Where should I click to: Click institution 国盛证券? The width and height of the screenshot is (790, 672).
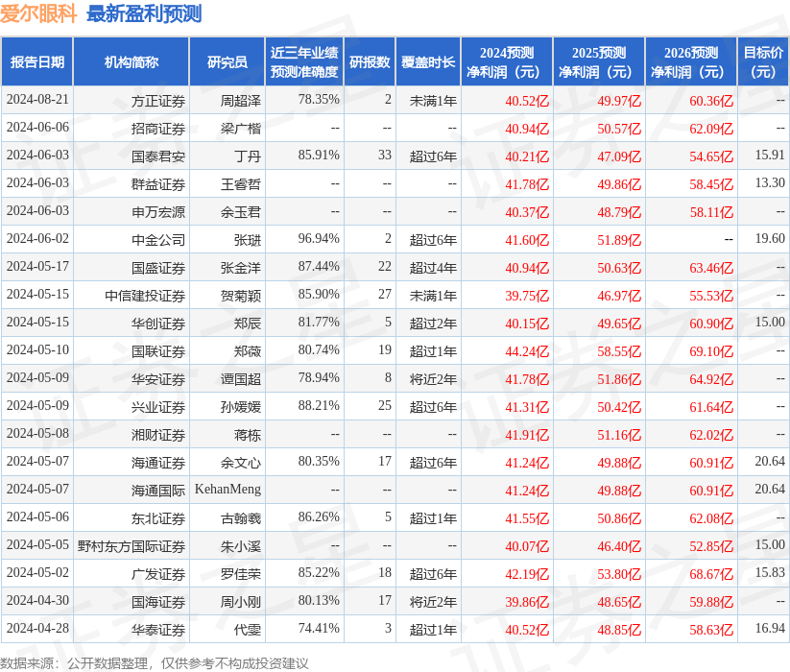(158, 268)
